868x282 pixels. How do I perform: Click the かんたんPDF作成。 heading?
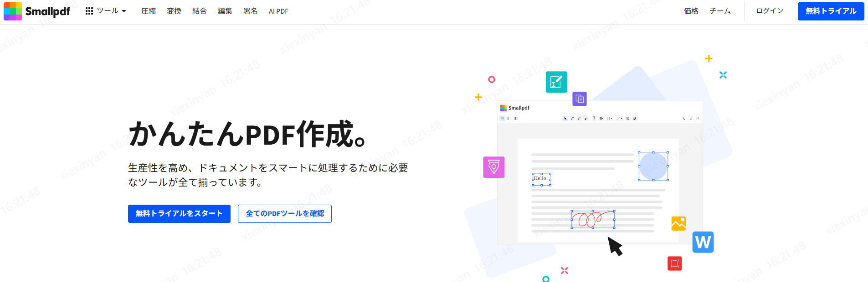(x=247, y=134)
